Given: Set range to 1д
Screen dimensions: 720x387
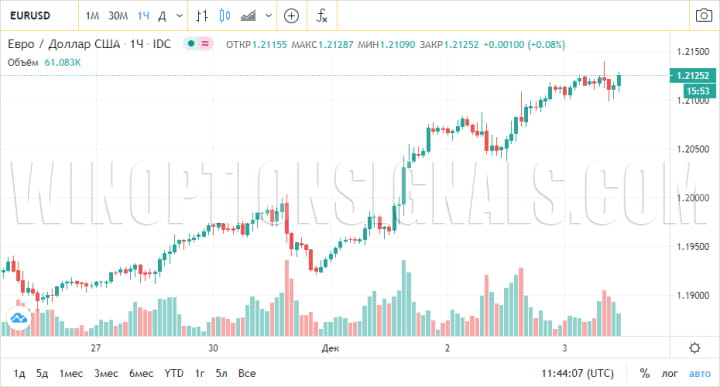Looking at the screenshot, I should coord(19,373).
